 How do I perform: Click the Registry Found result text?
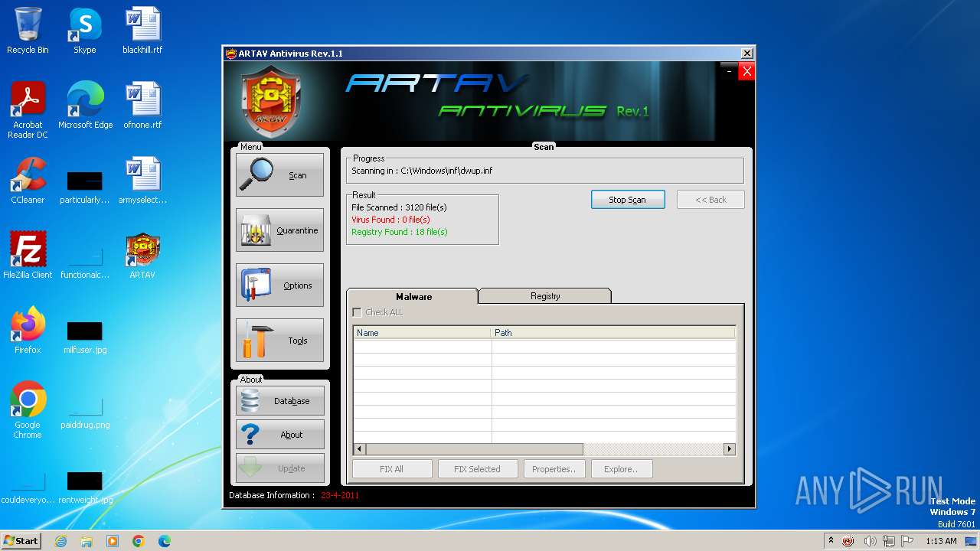click(x=400, y=232)
